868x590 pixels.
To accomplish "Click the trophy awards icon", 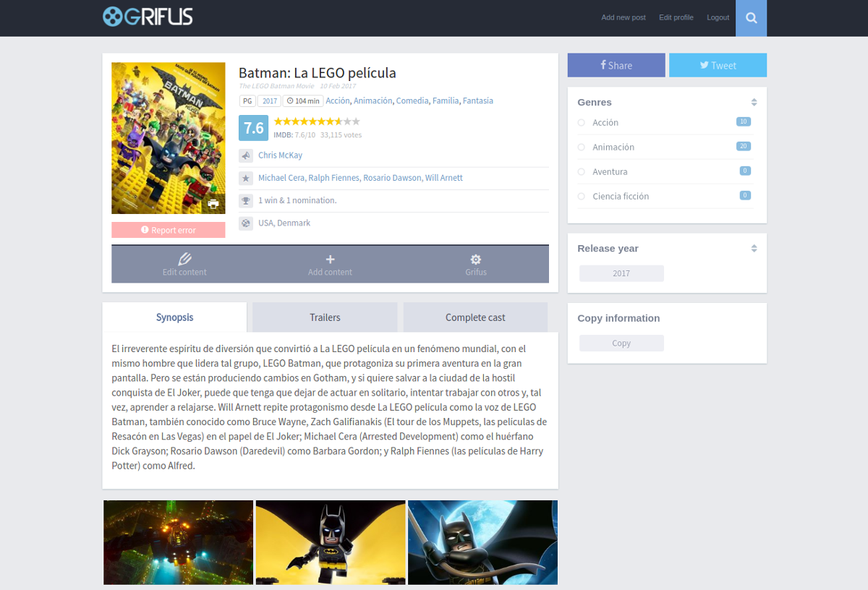I will click(x=246, y=200).
